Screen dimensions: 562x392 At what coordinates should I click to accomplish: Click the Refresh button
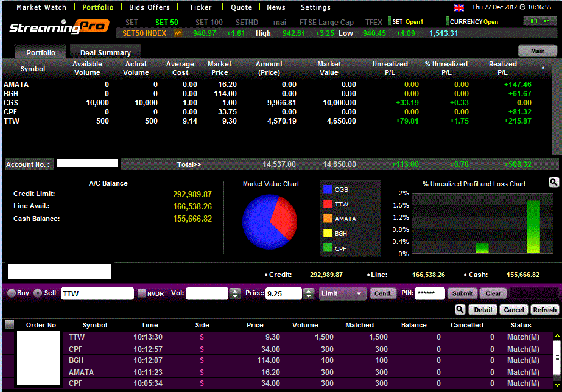click(x=544, y=310)
